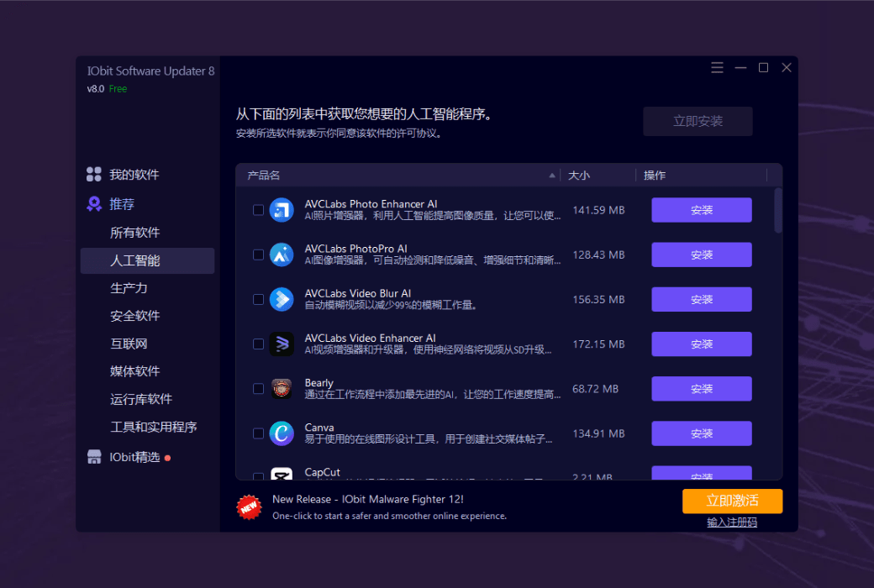Image resolution: width=874 pixels, height=588 pixels.
Task: Click the 68.72 MB size value
Action: [595, 388]
